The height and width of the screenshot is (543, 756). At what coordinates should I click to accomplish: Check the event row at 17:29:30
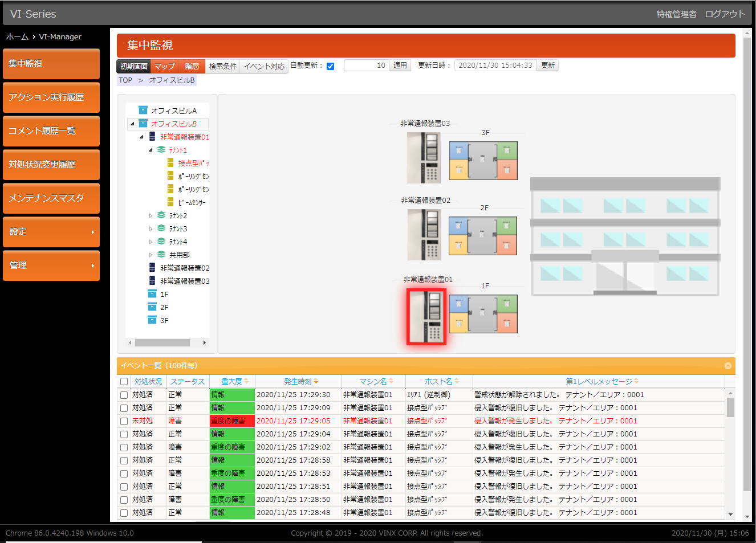(124, 395)
